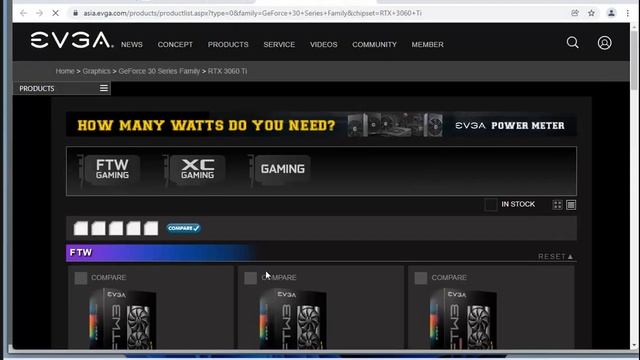The image size is (640, 360).
Task: Bookmark this page with the star icon
Action: click(591, 13)
